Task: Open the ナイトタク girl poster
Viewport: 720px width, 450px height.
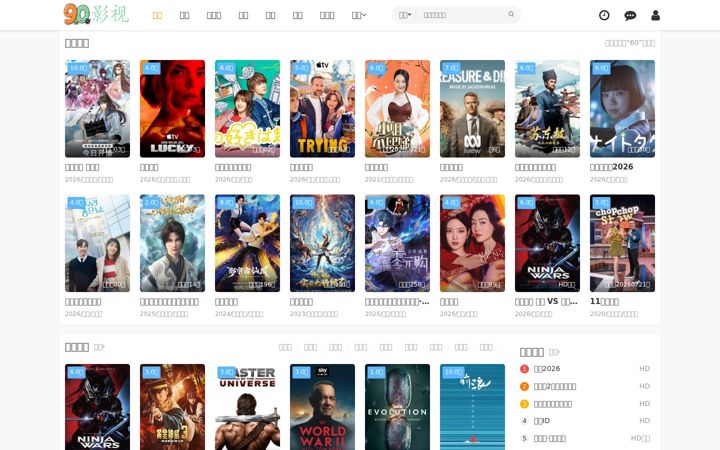Action: pyautogui.click(x=622, y=109)
